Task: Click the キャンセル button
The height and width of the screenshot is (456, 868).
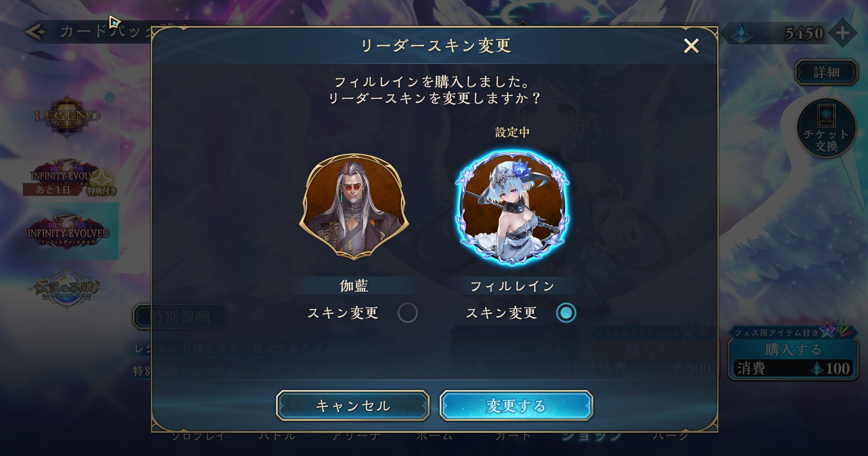Action: coord(353,405)
